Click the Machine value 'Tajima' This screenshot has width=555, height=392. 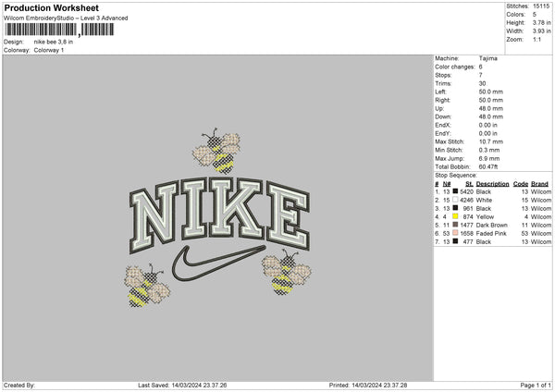(x=488, y=58)
